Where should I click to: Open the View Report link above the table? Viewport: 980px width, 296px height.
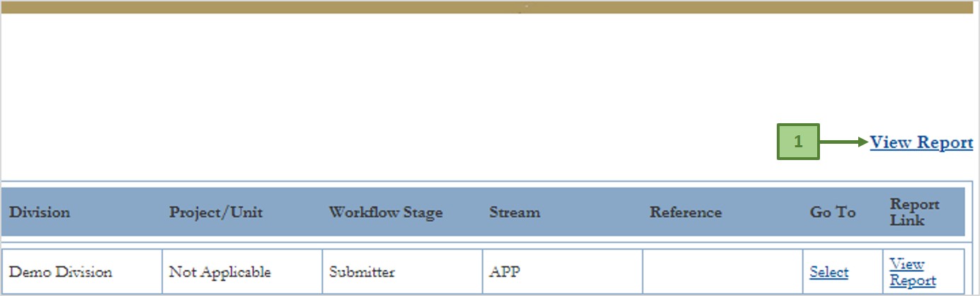pos(921,142)
